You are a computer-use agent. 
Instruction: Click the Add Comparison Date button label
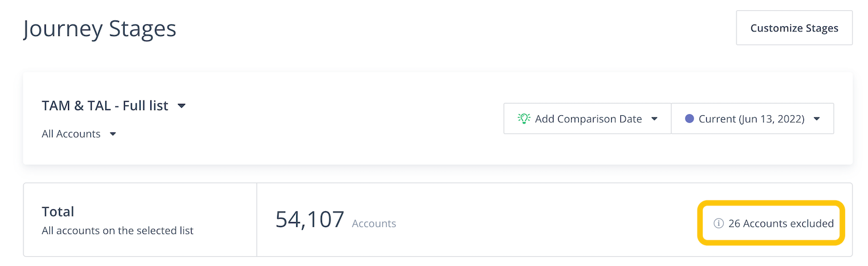point(588,119)
